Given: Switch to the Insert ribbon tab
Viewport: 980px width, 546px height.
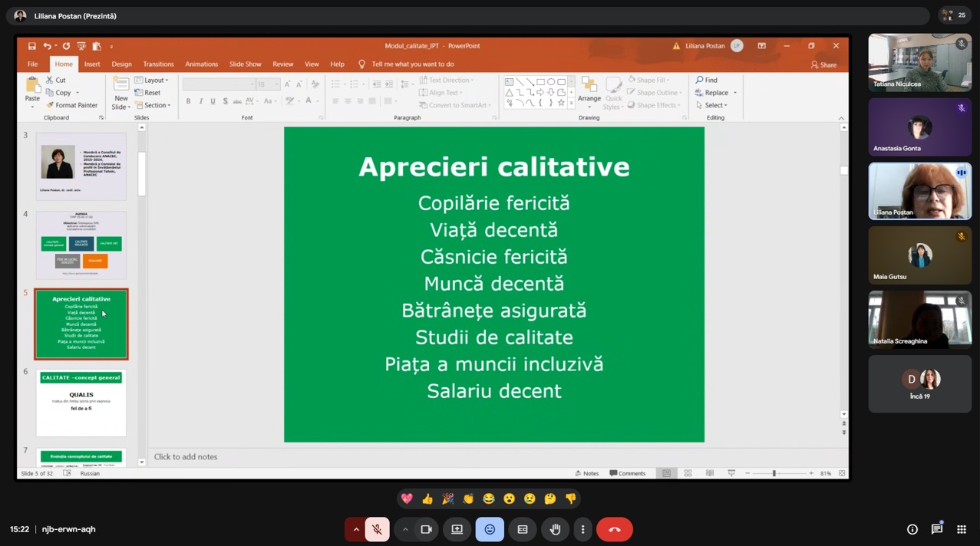Looking at the screenshot, I should [92, 64].
